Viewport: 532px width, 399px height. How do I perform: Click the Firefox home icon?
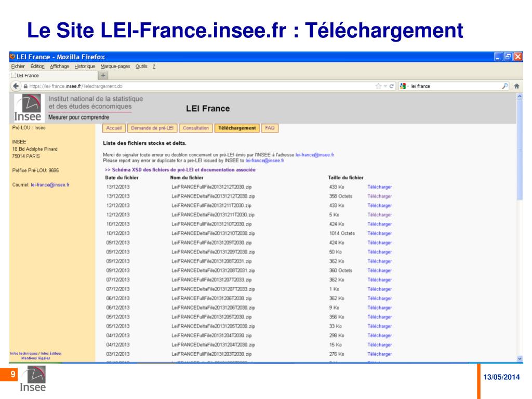516,86
